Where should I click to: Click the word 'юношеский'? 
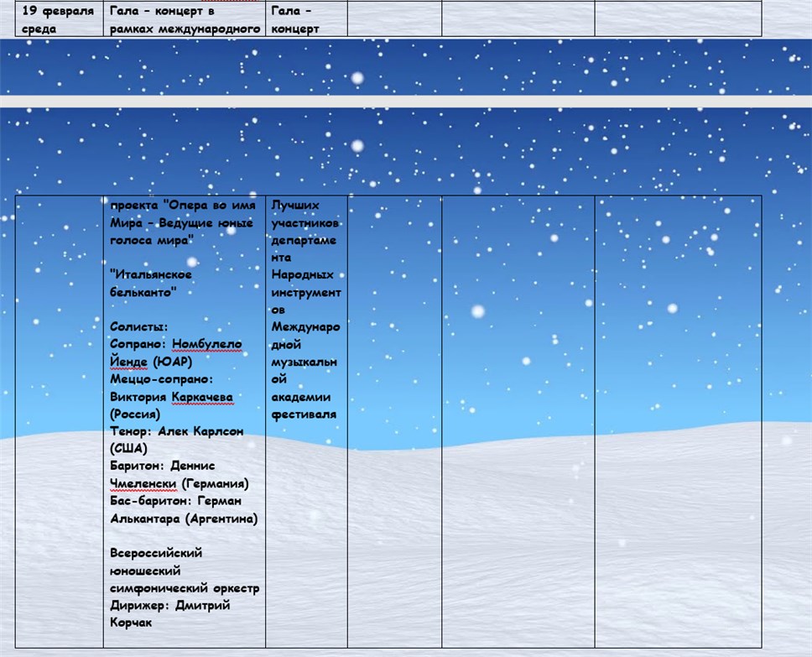coord(145,571)
